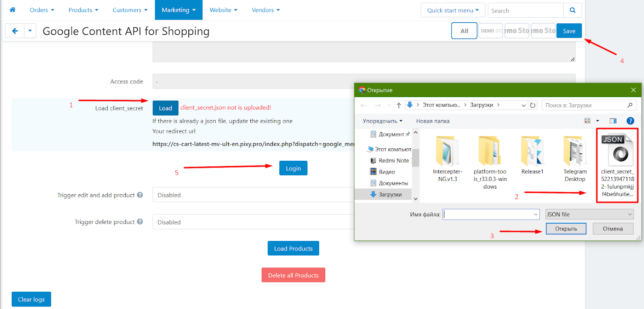Select the All storefront button

tap(464, 31)
